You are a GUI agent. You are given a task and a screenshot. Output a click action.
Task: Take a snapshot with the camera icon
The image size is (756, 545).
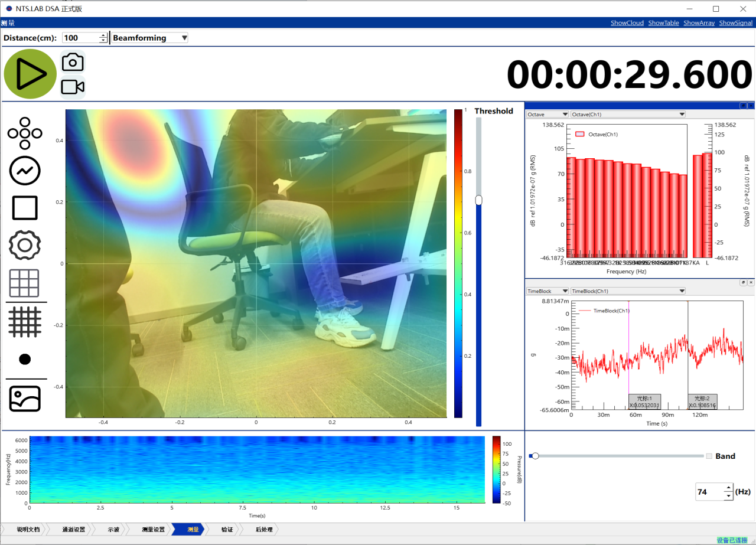(x=73, y=62)
